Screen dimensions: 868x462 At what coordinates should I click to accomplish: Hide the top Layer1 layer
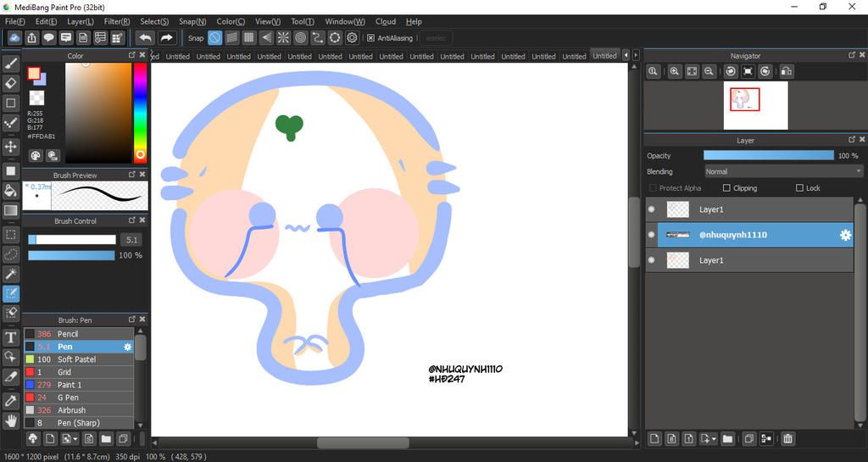click(x=652, y=209)
